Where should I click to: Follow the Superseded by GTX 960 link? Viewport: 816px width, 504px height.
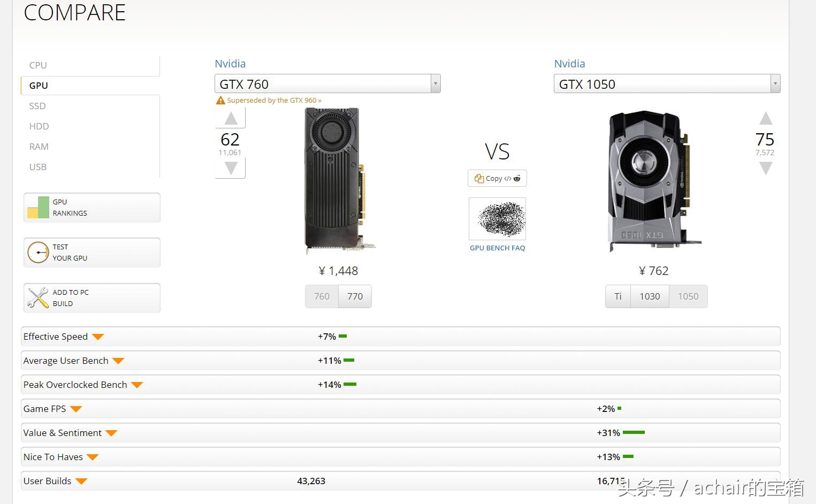tap(274, 100)
